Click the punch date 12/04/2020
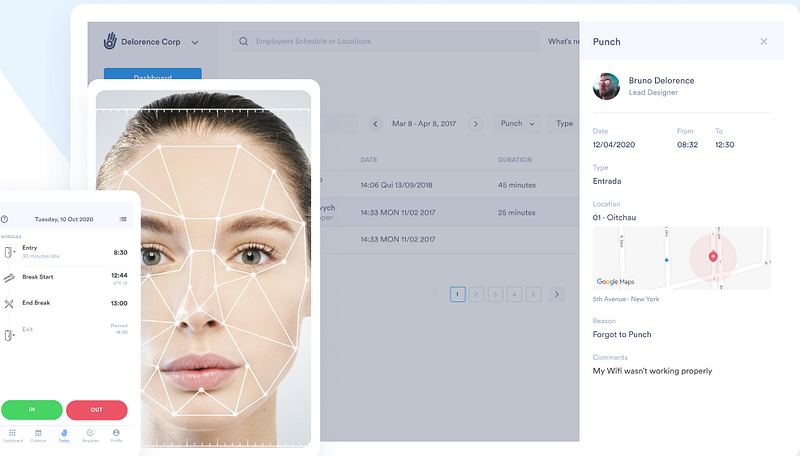Screen dimensions: 800x456 click(x=614, y=145)
